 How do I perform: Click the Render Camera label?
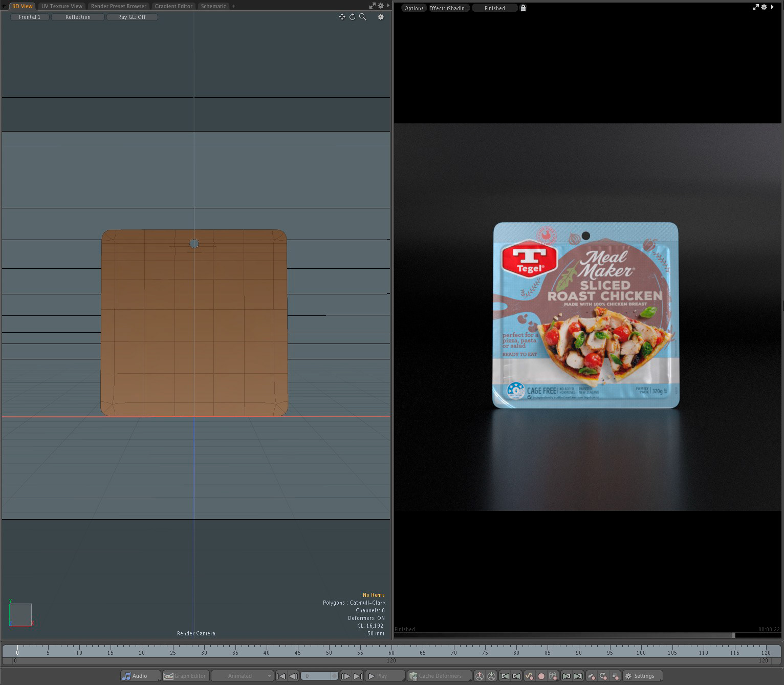click(196, 633)
